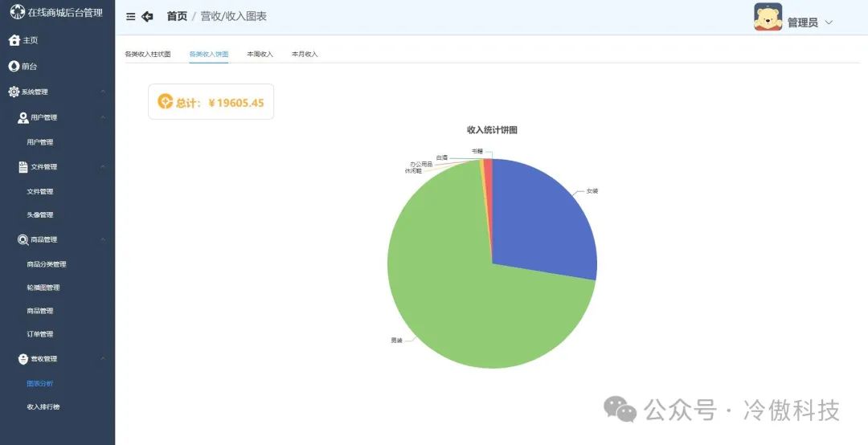Click the 书籍 pie label

click(477, 151)
